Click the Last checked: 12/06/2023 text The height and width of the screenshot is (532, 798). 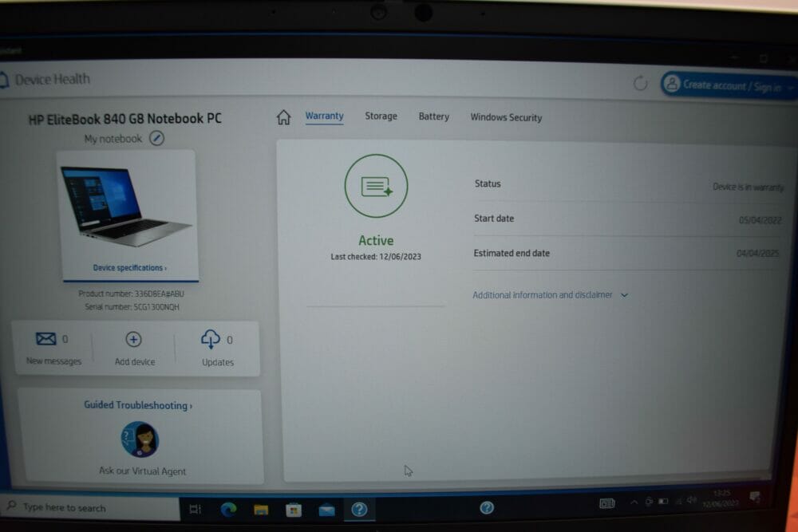click(x=376, y=257)
